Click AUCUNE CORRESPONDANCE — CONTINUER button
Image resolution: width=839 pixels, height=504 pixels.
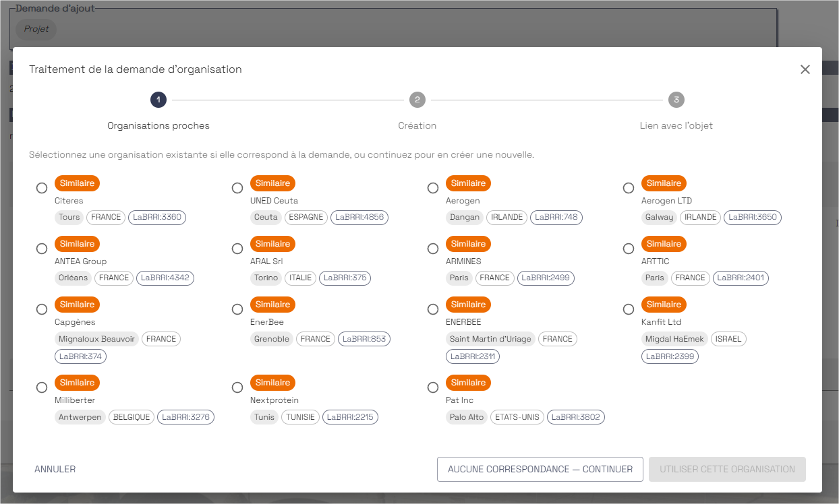tap(540, 469)
